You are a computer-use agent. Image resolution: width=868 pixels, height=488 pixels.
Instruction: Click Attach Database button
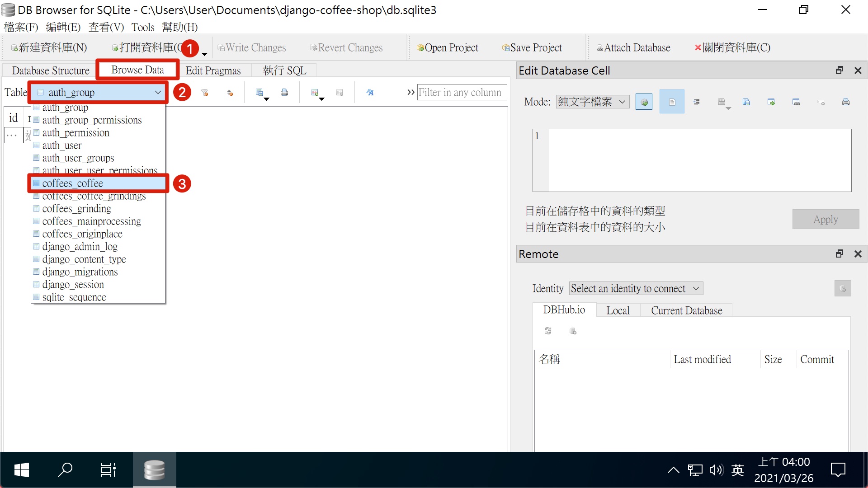[x=633, y=47]
